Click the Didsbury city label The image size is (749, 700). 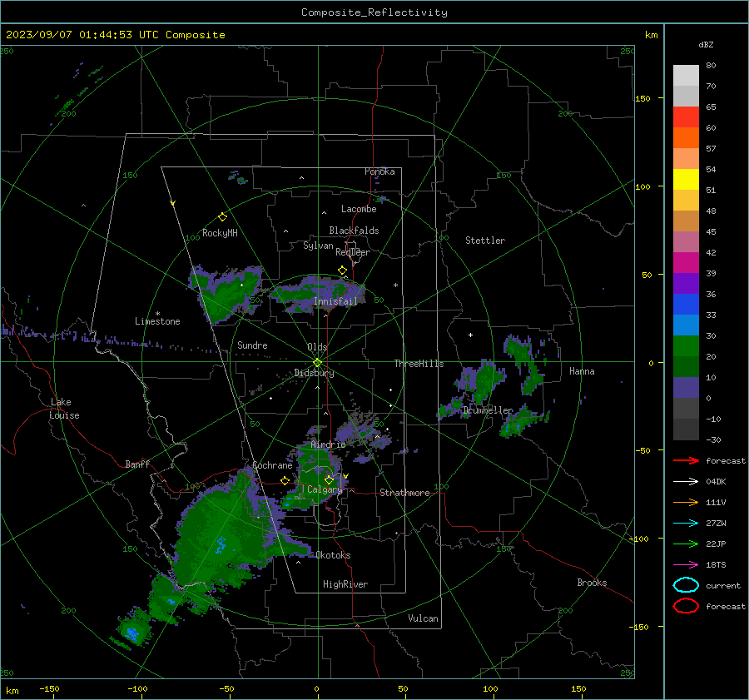coord(314,373)
